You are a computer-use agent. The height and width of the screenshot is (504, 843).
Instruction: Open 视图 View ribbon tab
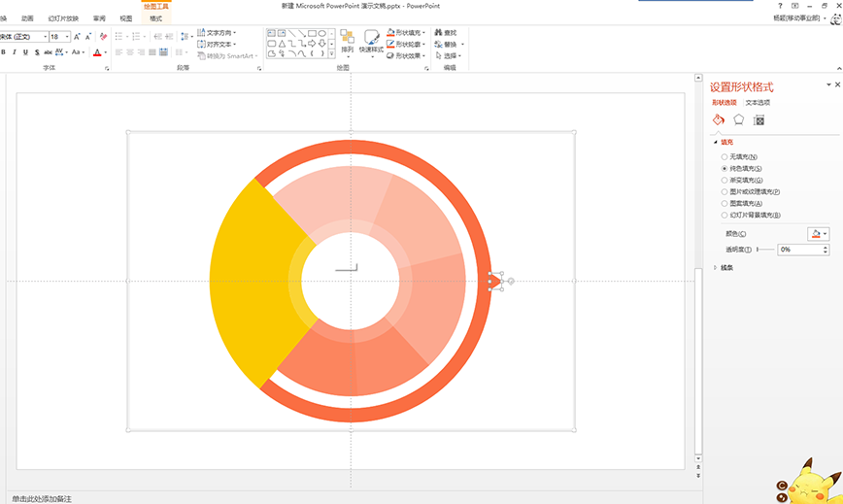[x=126, y=18]
